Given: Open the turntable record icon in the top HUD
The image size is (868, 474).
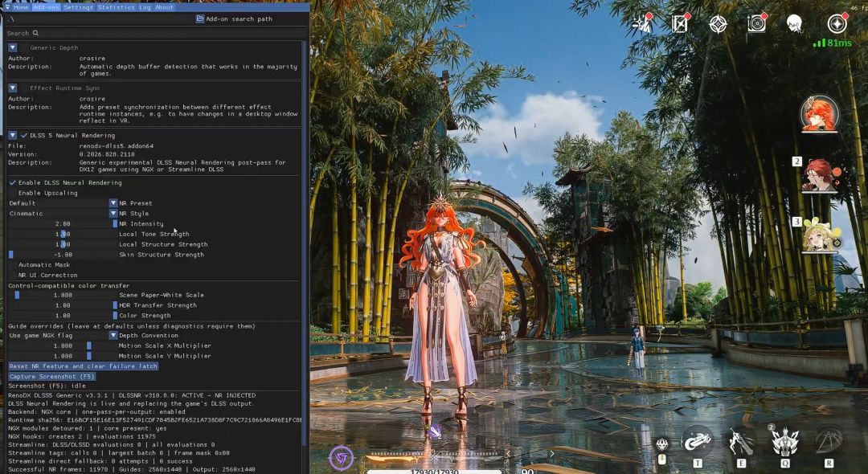Looking at the screenshot, I should [x=756, y=24].
